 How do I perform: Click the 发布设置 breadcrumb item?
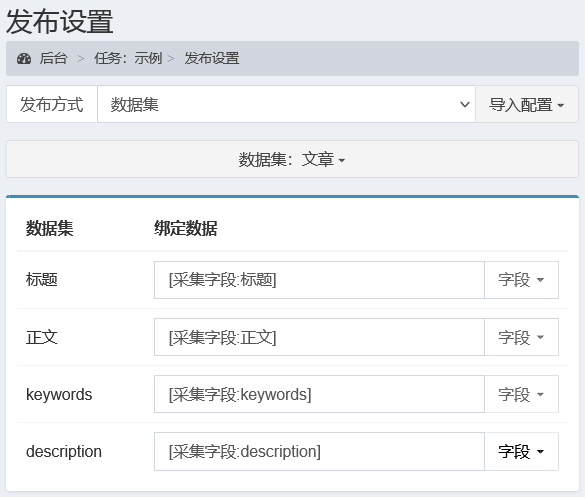pyautogui.click(x=212, y=59)
